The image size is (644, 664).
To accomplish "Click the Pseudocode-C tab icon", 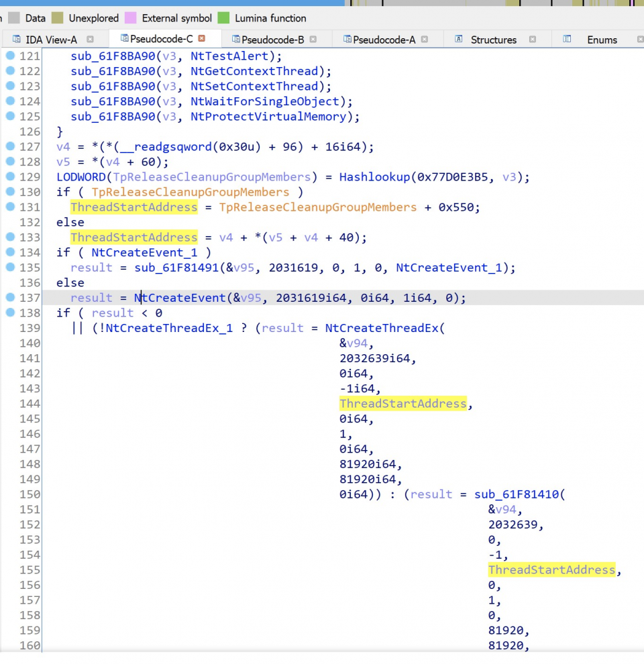I will [125, 38].
